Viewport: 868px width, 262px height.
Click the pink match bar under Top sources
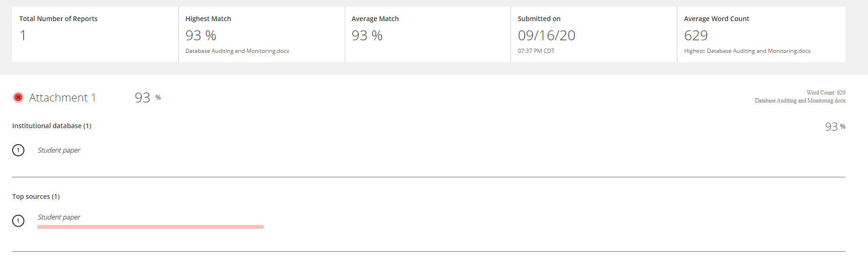point(150,227)
